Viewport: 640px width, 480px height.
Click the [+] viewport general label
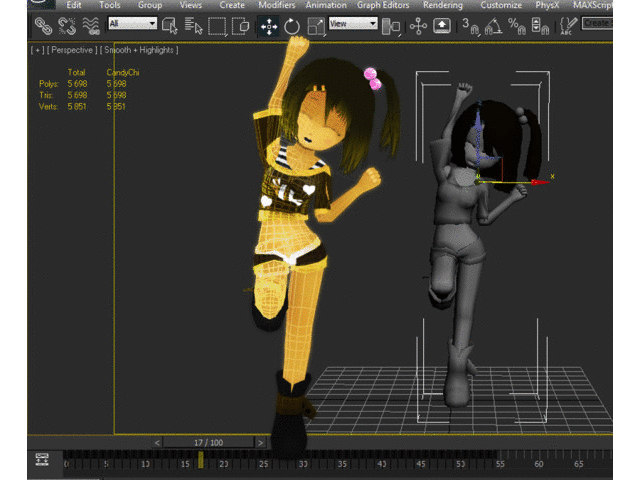tap(38, 50)
